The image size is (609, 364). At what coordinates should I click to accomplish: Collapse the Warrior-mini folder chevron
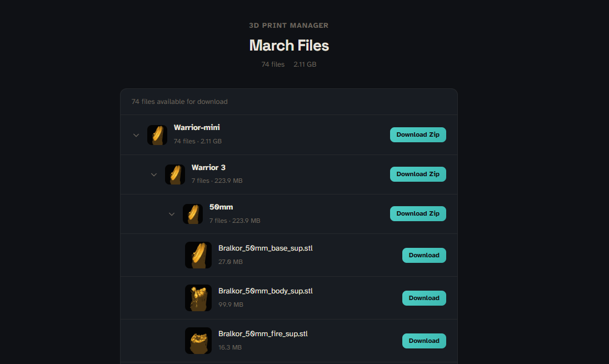[x=136, y=135]
